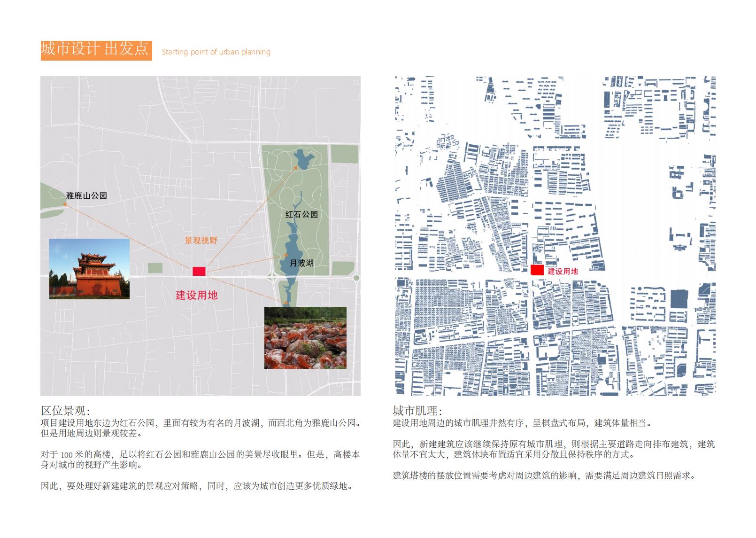Click the orange "城市设计 出发点" title block
Viewport: 756px width, 538px height.
click(x=96, y=50)
